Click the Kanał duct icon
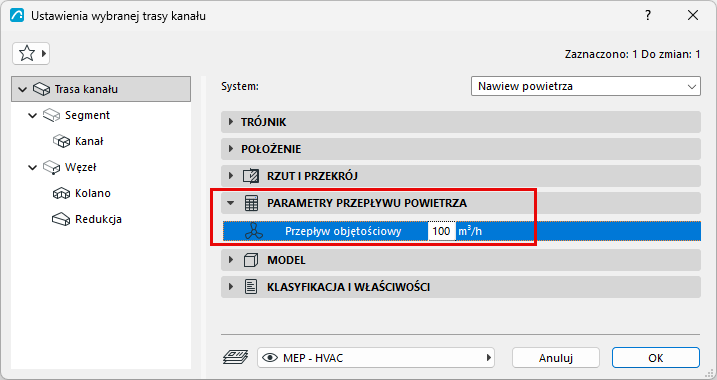This screenshot has height=380, width=717. pyautogui.click(x=61, y=141)
